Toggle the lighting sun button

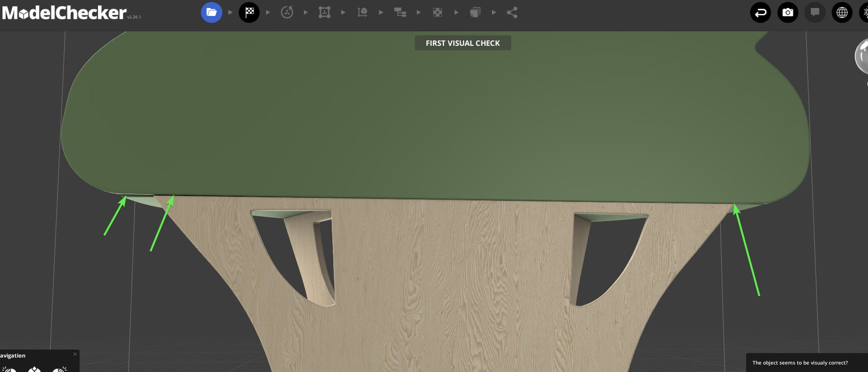pos(865,12)
